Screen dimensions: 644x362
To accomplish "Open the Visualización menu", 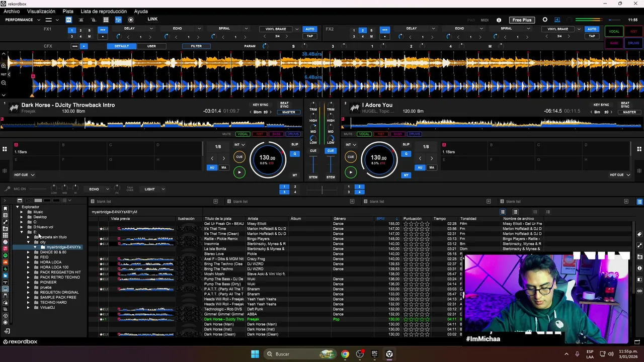I will 41,11.
